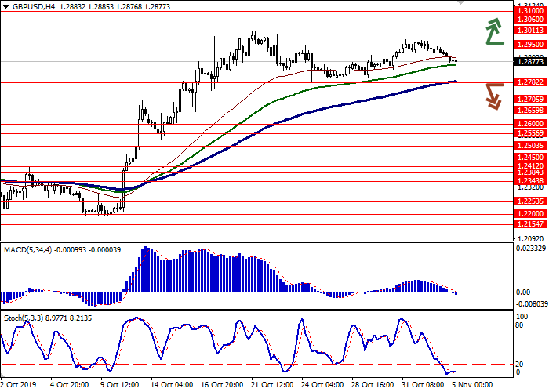
Task: Select the GBPUSD,H4 chart title label
Action: click(x=24, y=5)
